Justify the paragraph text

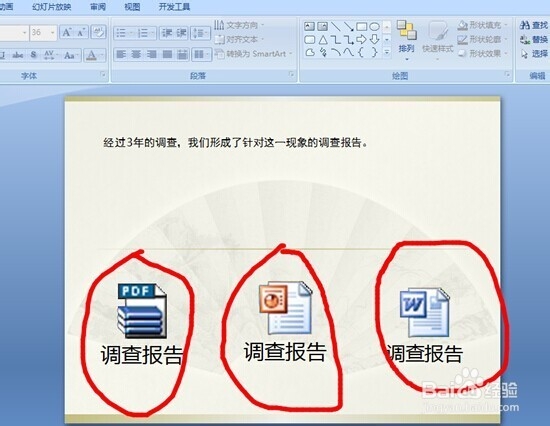(167, 54)
